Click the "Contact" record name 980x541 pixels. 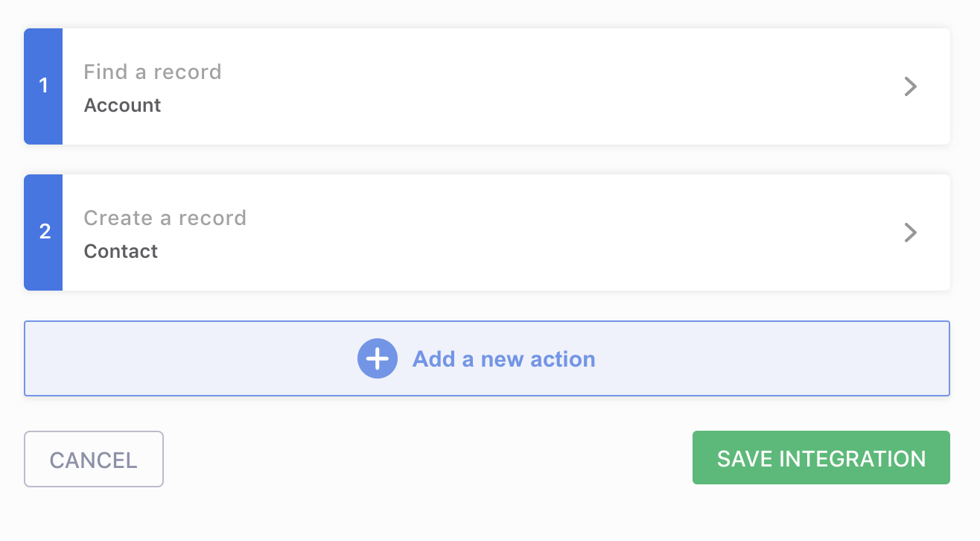pos(121,251)
